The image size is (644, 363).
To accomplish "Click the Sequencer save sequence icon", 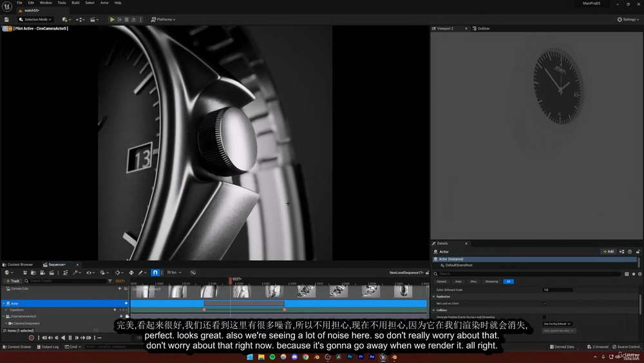I will point(25,273).
